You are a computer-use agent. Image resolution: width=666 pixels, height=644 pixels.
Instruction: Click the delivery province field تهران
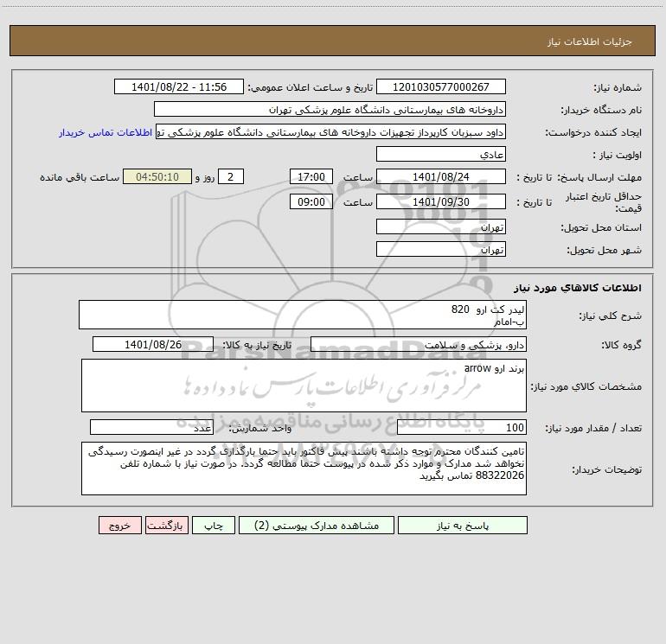[441, 226]
